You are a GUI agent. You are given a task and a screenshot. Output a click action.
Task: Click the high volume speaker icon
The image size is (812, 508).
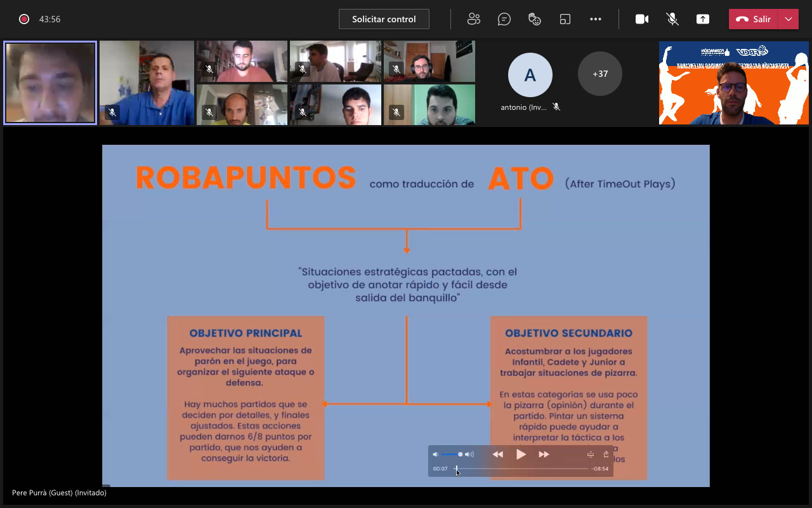coord(469,454)
